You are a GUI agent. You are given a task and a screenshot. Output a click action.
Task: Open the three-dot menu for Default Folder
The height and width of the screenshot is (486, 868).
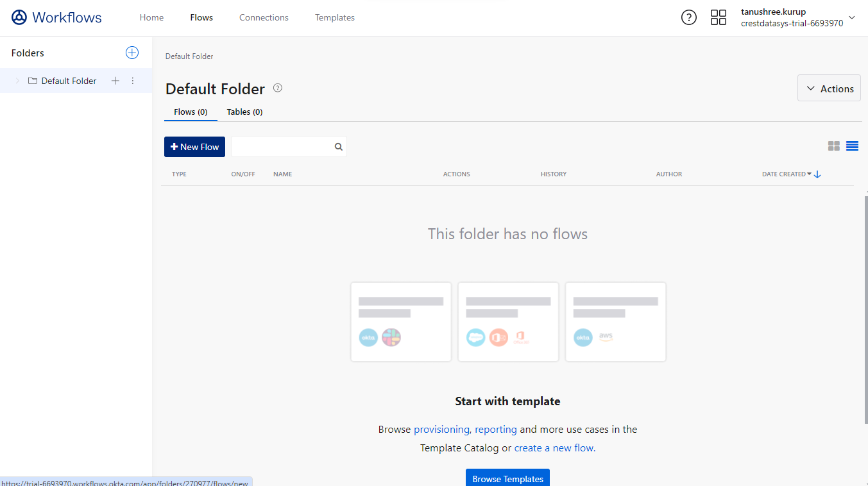[133, 81]
